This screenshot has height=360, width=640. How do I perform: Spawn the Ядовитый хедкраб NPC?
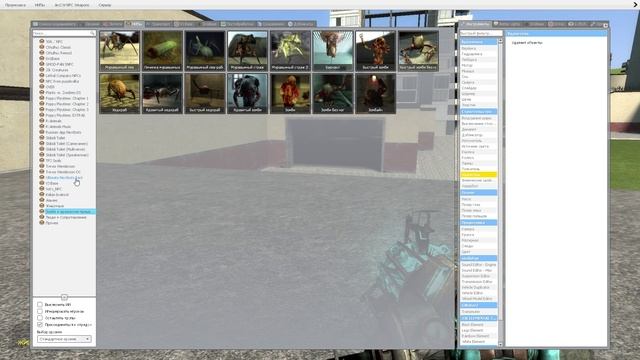(162, 93)
